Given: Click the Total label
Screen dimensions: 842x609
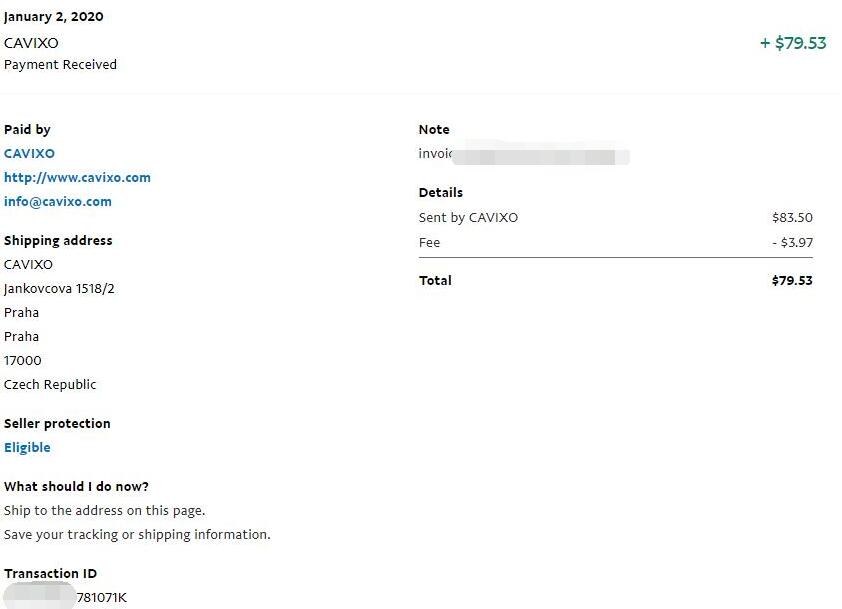Looking at the screenshot, I should point(435,281).
